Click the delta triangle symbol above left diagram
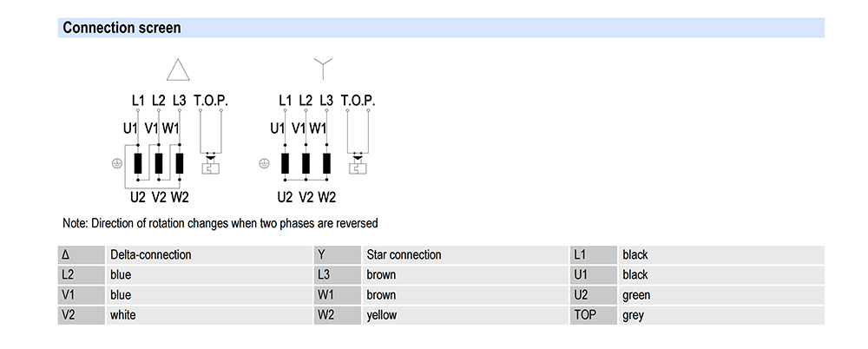The width and height of the screenshot is (868, 349). click(x=177, y=70)
